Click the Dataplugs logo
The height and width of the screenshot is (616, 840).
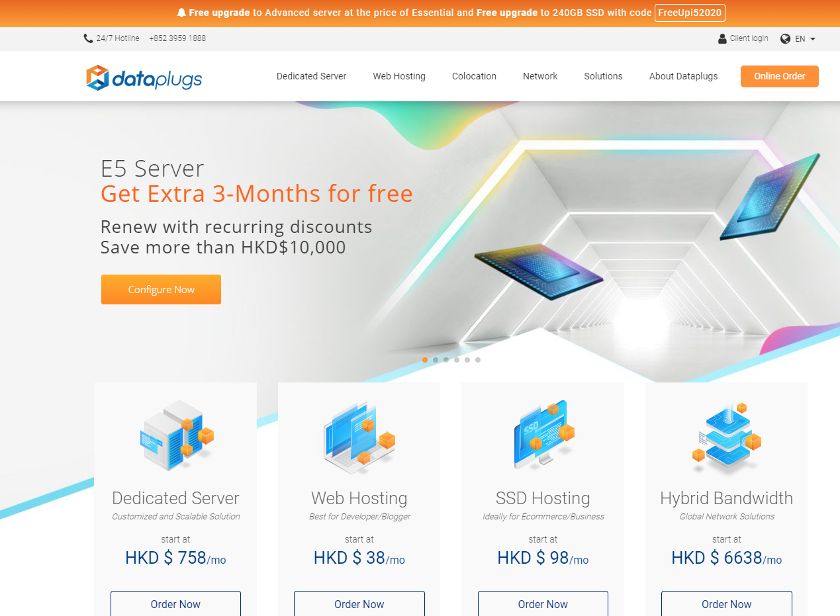(144, 78)
